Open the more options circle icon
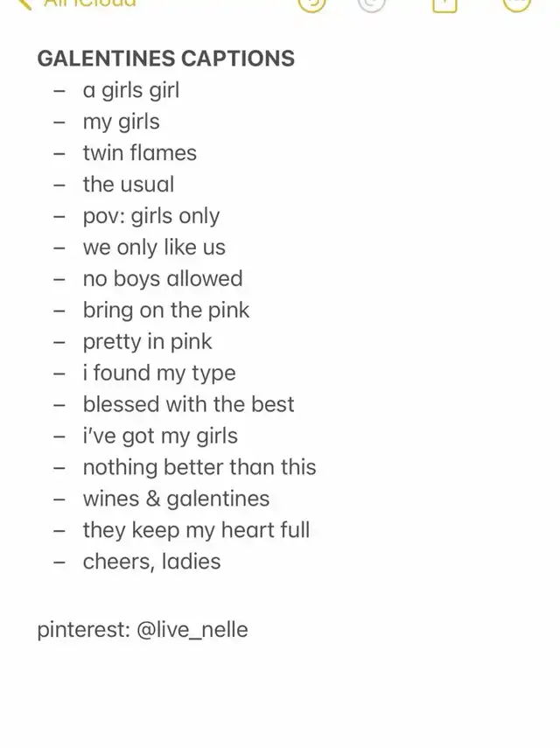Viewport: 560px width, 748px height. tap(517, 4)
